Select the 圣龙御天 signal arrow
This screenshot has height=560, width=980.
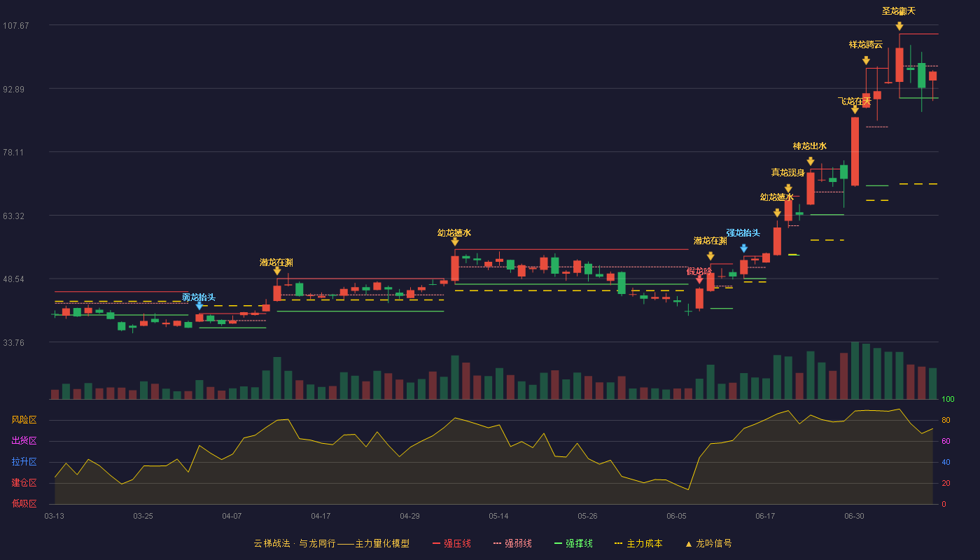point(899,27)
